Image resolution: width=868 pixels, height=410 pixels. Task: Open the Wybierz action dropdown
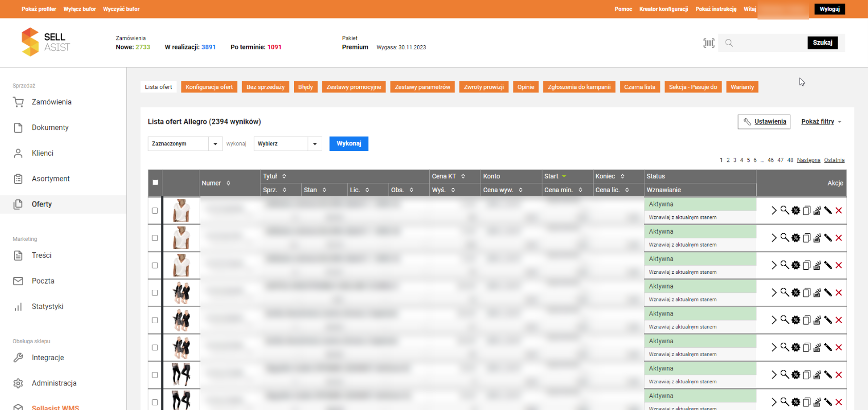pyautogui.click(x=288, y=144)
